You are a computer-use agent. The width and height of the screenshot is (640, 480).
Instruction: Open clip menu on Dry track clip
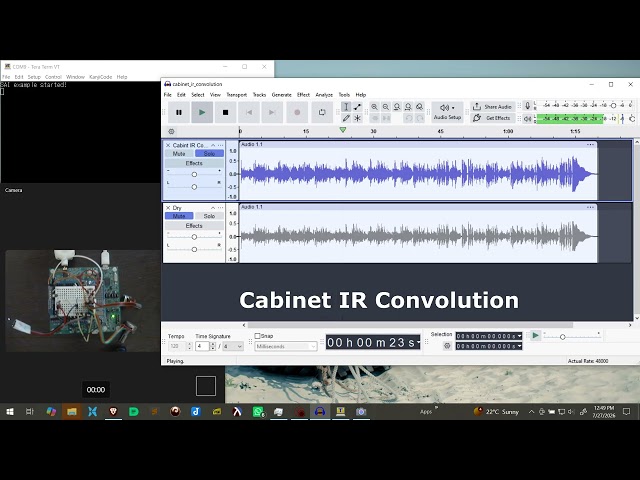(x=590, y=207)
